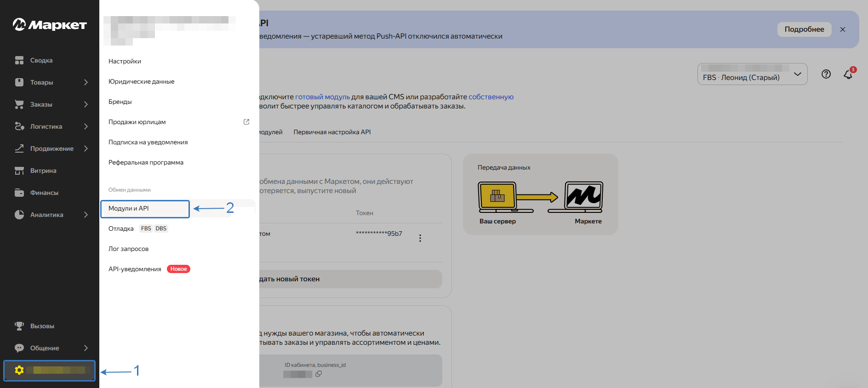Click the Финансы wallet icon
868x388 pixels.
coord(19,193)
